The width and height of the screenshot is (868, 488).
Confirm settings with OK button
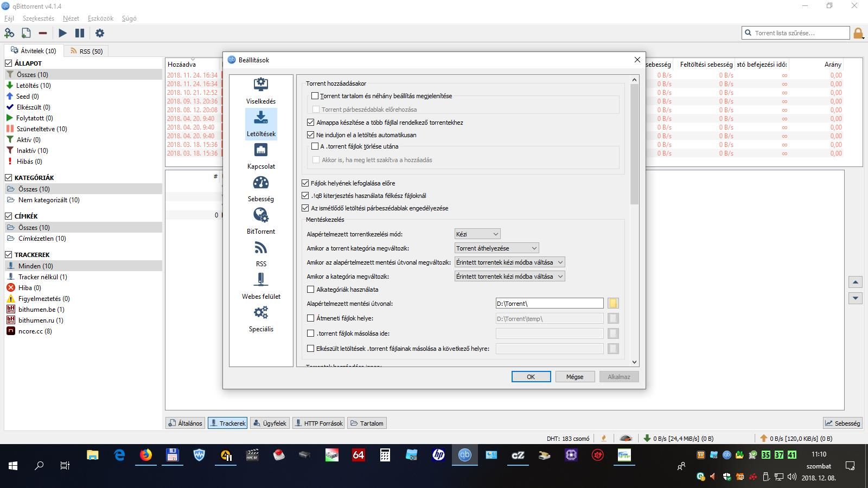click(531, 377)
